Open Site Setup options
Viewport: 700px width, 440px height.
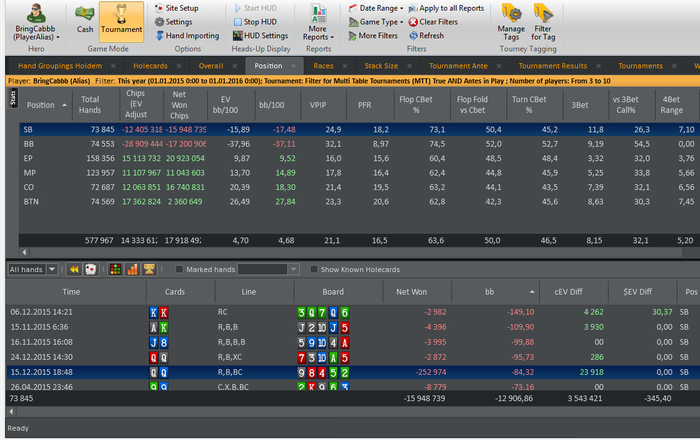click(x=177, y=8)
